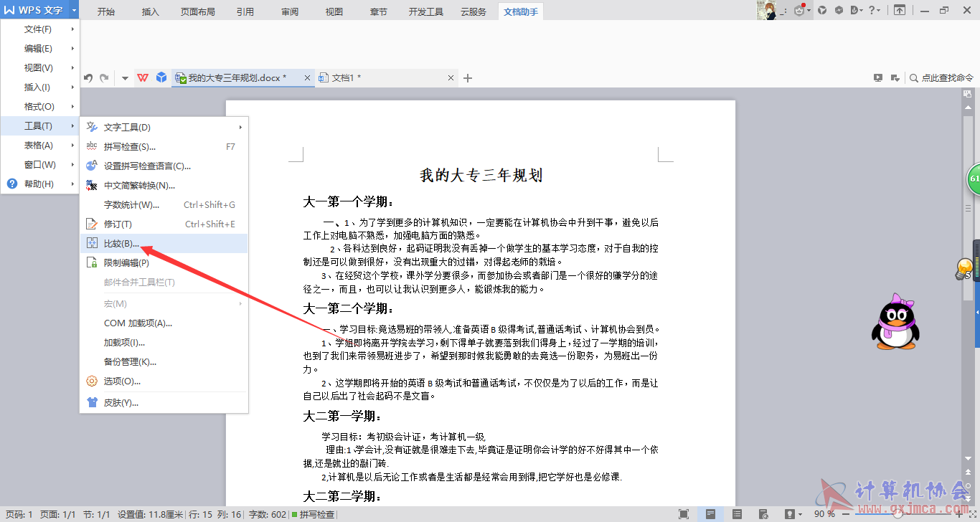
Task: Choose 皮肤(Y)... entry
Action: (x=164, y=403)
